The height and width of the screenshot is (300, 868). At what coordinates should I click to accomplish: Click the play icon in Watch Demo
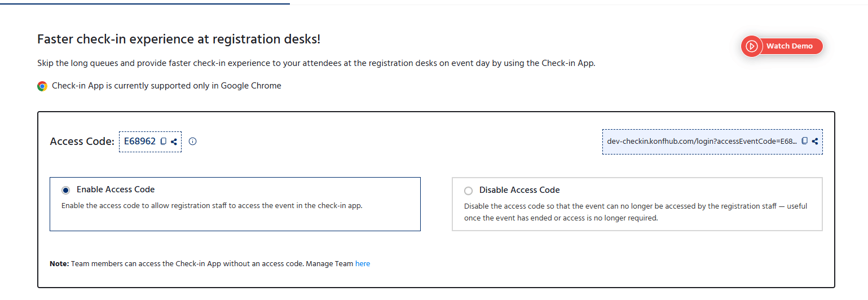(x=751, y=46)
